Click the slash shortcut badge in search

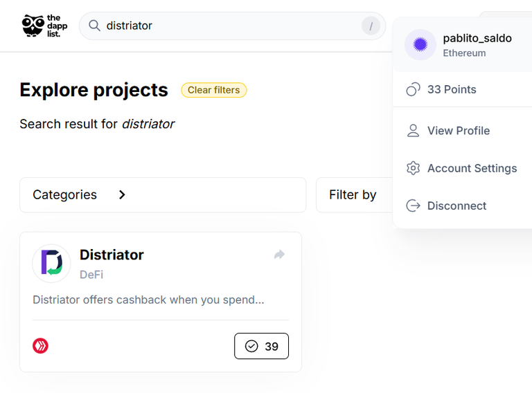pos(371,26)
